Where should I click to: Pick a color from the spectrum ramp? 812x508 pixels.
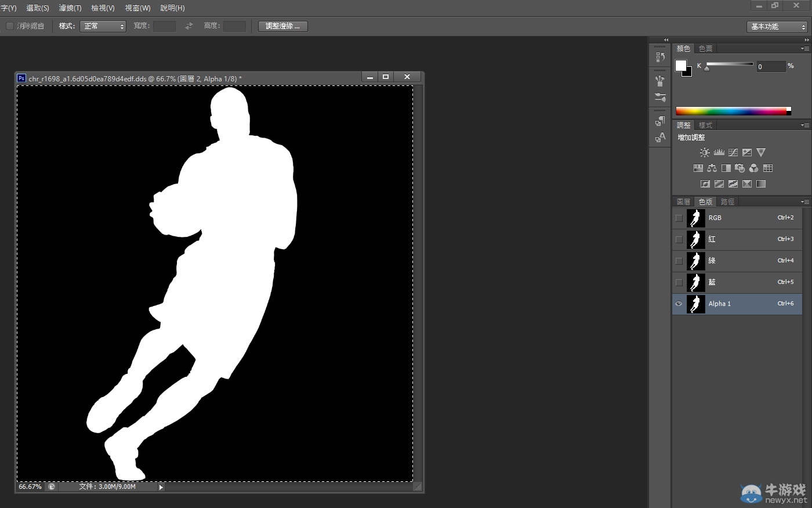pyautogui.click(x=733, y=111)
